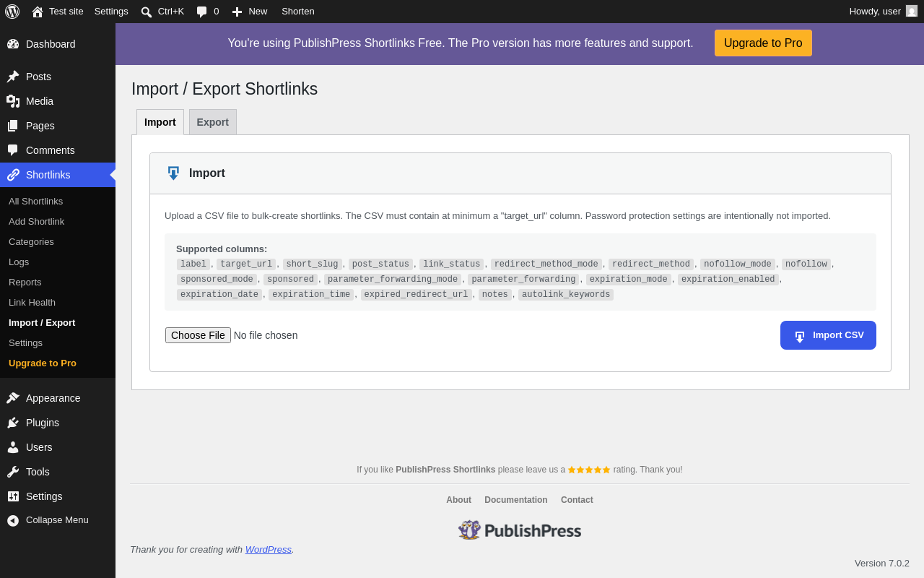924x578 pixels.
Task: Click the Users person icon
Action: pyautogui.click(x=13, y=447)
